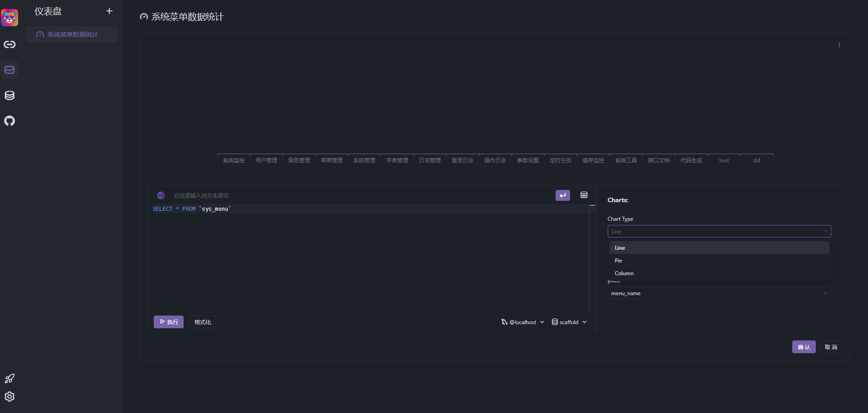Click the app logo avatar icon
Image resolution: width=868 pixels, height=413 pixels.
(x=10, y=18)
